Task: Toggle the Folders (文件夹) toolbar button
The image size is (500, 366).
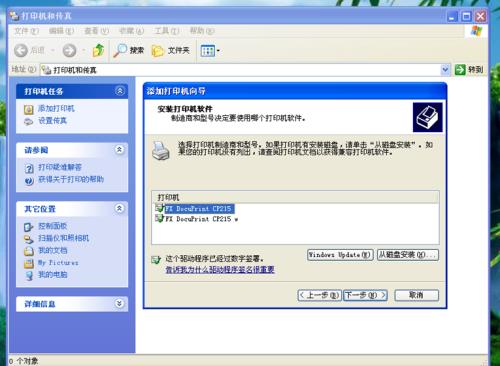Action: tap(170, 51)
